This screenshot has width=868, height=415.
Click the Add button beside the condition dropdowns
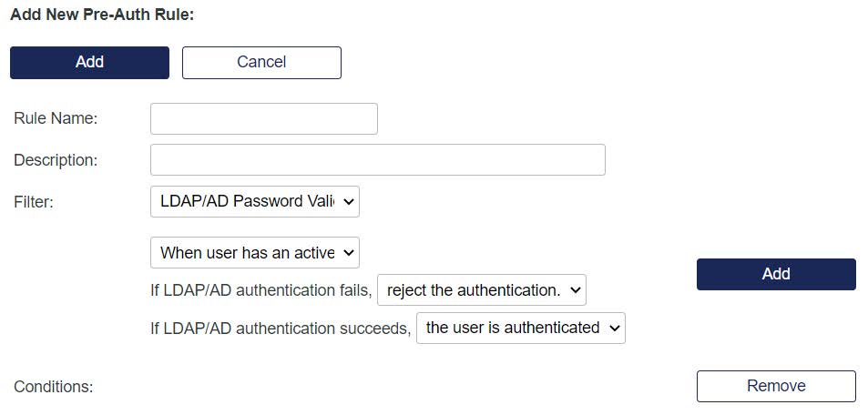pos(775,274)
